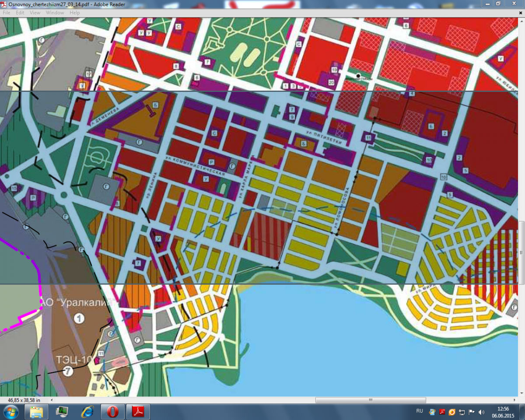
Task: Select the Adobe Reader taskbar button
Action: point(138,412)
